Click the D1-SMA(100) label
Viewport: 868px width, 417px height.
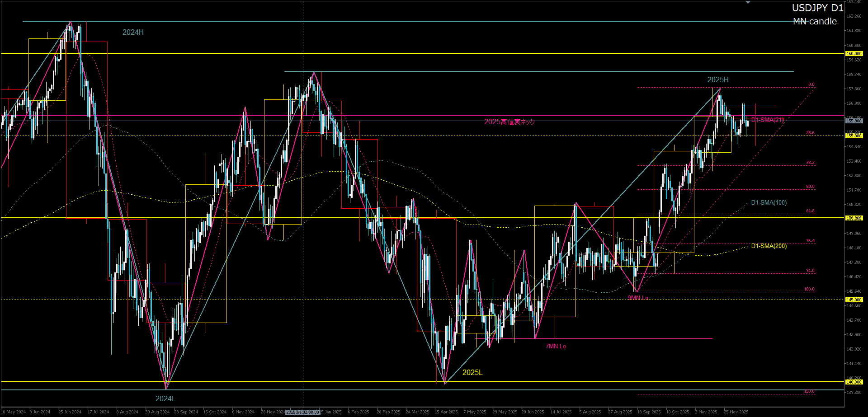click(x=769, y=202)
